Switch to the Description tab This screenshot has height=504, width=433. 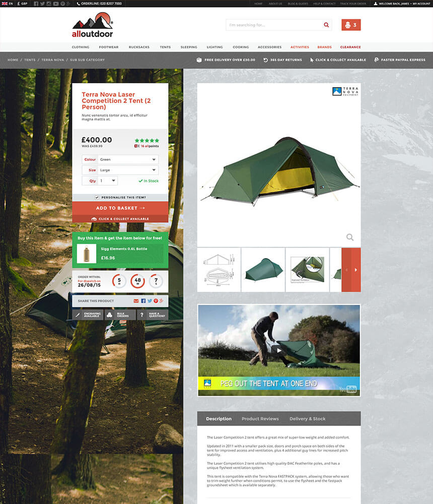coord(219,419)
